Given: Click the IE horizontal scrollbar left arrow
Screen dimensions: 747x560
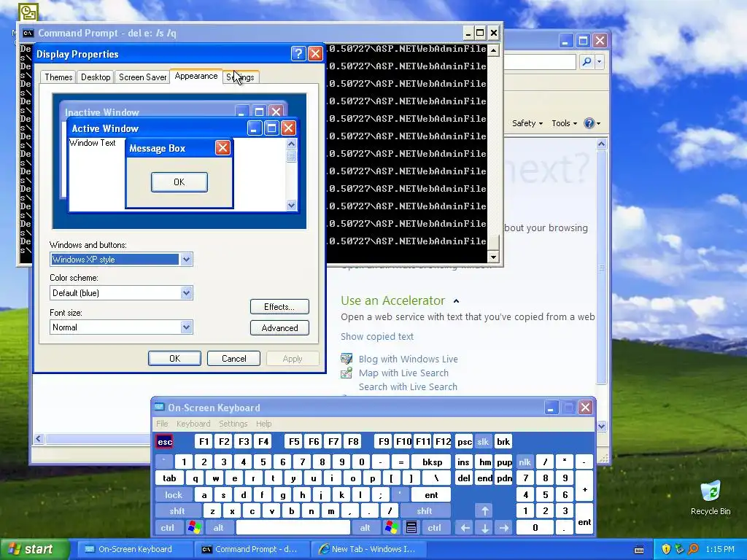Looking at the screenshot, I should pos(39,439).
